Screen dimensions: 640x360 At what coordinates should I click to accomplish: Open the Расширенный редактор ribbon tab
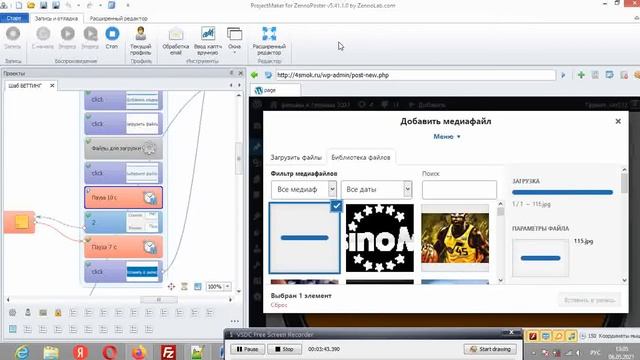click(118, 18)
